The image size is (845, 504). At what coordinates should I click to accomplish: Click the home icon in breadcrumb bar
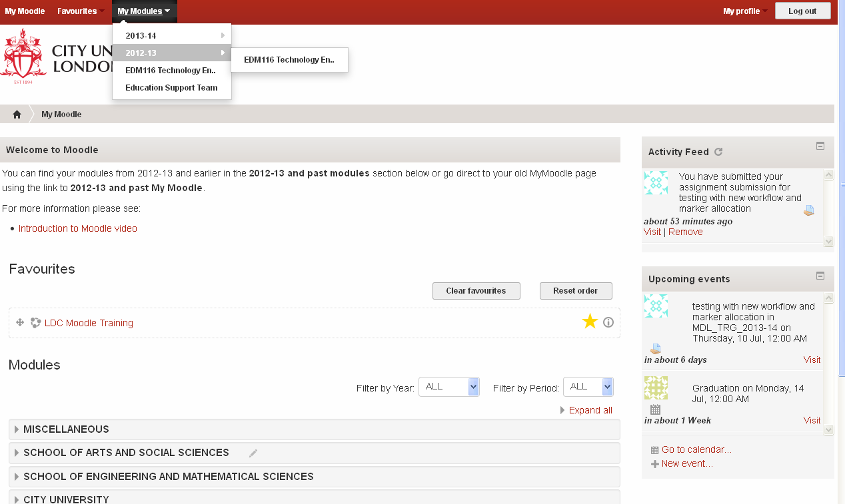[x=17, y=115]
